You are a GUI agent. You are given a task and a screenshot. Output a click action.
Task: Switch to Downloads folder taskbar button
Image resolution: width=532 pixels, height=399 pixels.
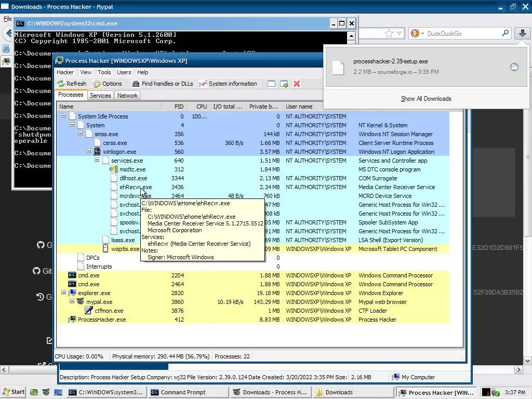354,392
